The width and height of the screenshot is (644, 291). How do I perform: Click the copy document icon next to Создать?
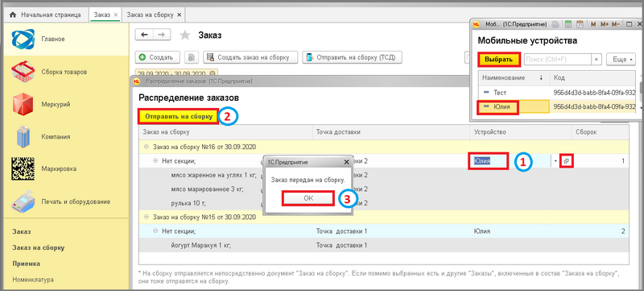point(191,57)
